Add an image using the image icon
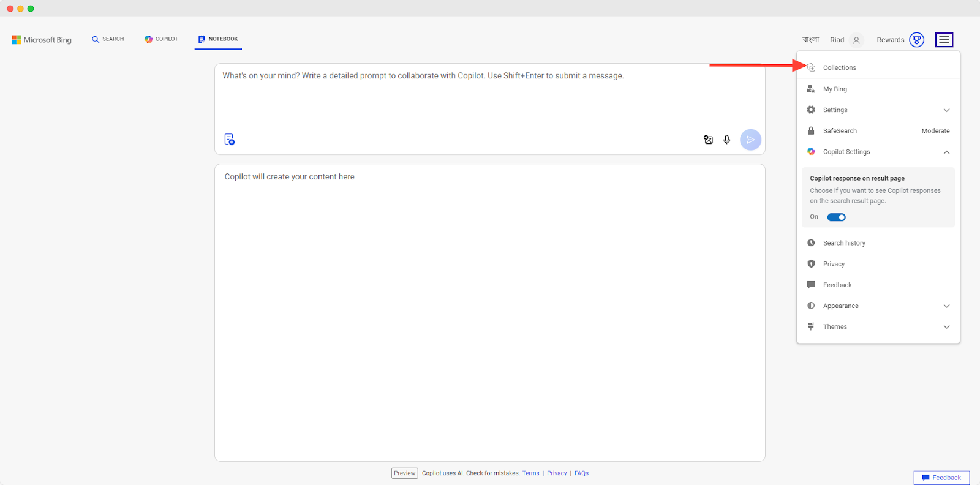 (709, 140)
